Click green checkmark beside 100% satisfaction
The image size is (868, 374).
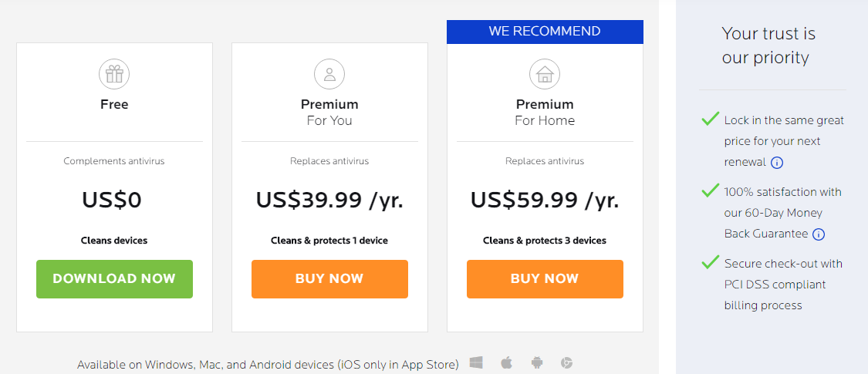point(710,190)
